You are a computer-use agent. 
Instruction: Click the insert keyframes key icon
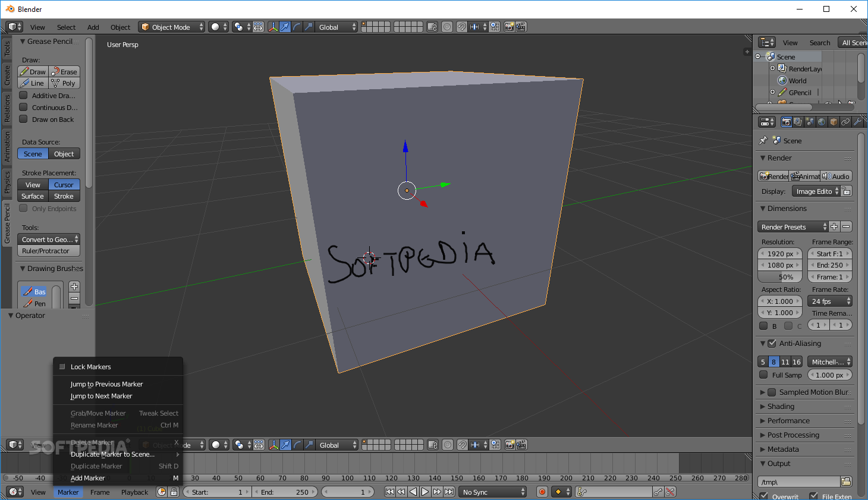(x=658, y=492)
